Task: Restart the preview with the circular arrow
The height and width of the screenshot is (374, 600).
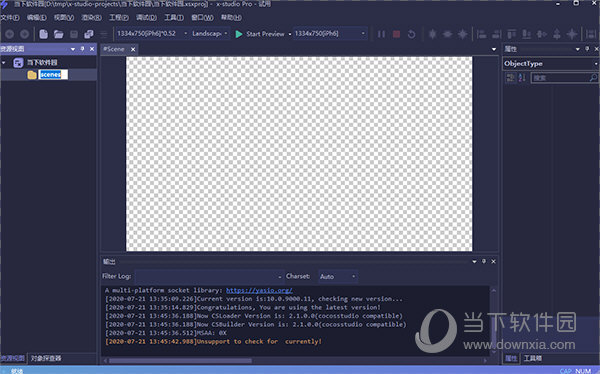Action: 411,34
